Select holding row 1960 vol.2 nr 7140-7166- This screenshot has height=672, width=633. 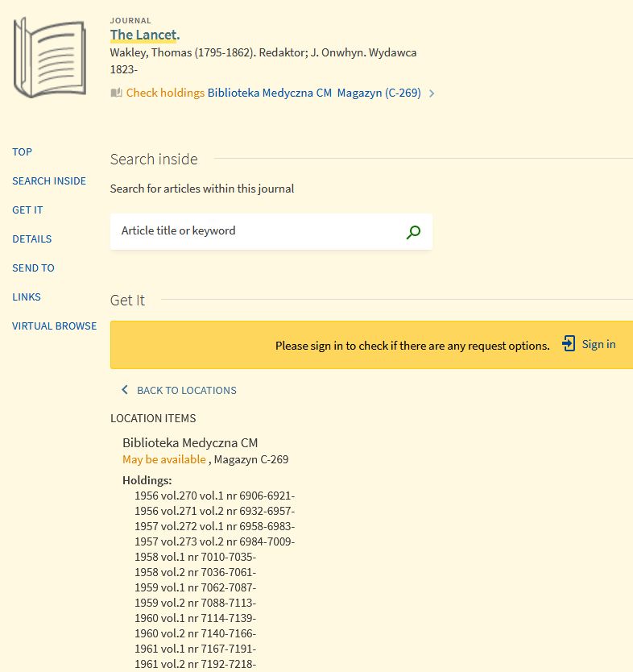pos(196,633)
